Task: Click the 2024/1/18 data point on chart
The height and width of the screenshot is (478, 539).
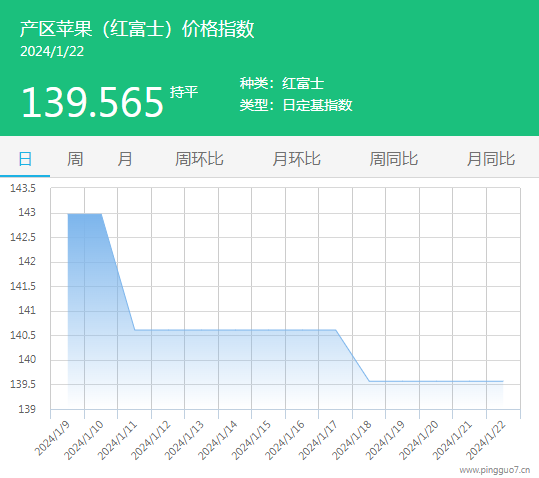Action: point(369,381)
